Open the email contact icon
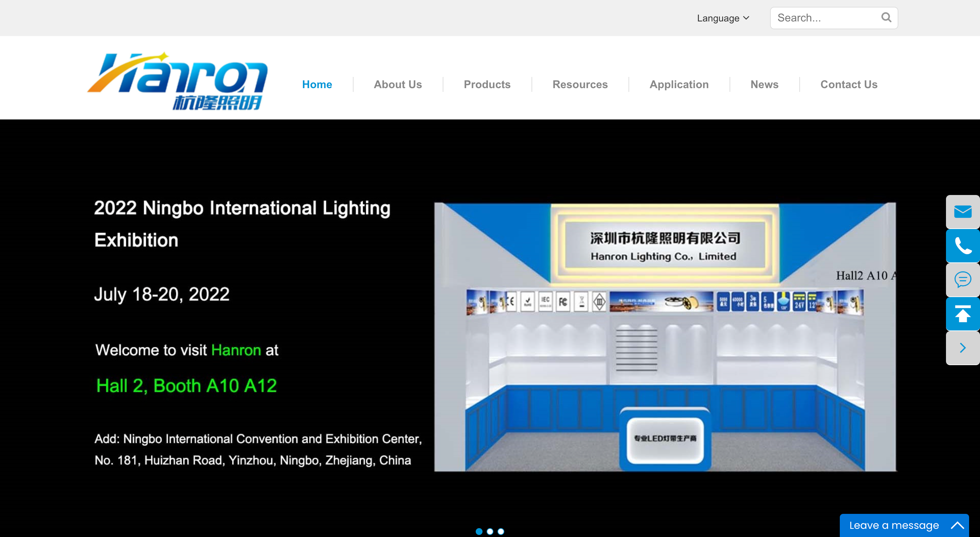This screenshot has width=980, height=537. (x=963, y=212)
